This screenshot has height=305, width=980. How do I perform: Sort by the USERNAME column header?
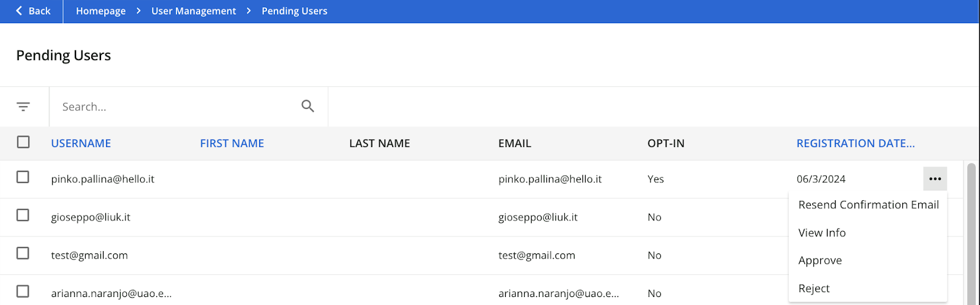point(81,143)
